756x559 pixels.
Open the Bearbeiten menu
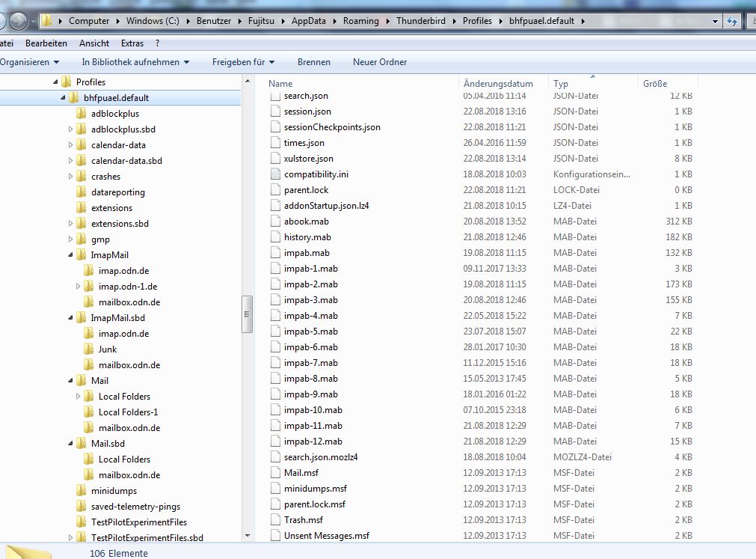pos(46,43)
